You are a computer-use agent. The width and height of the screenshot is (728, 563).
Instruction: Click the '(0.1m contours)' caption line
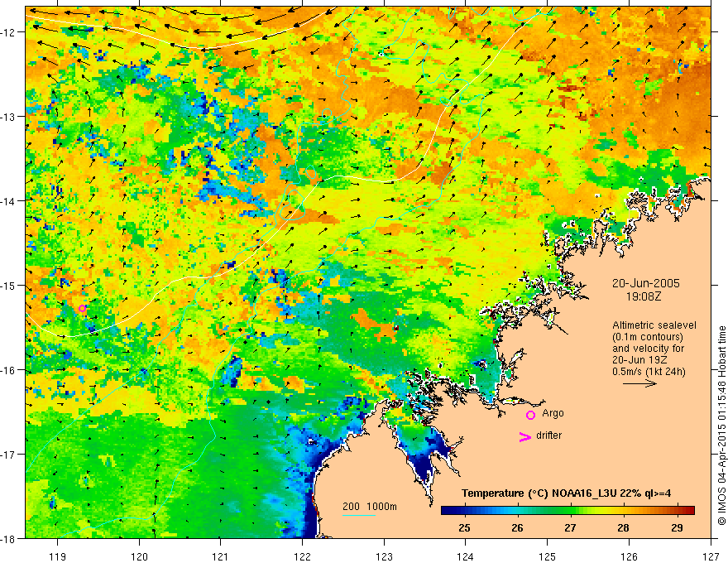(x=648, y=337)
